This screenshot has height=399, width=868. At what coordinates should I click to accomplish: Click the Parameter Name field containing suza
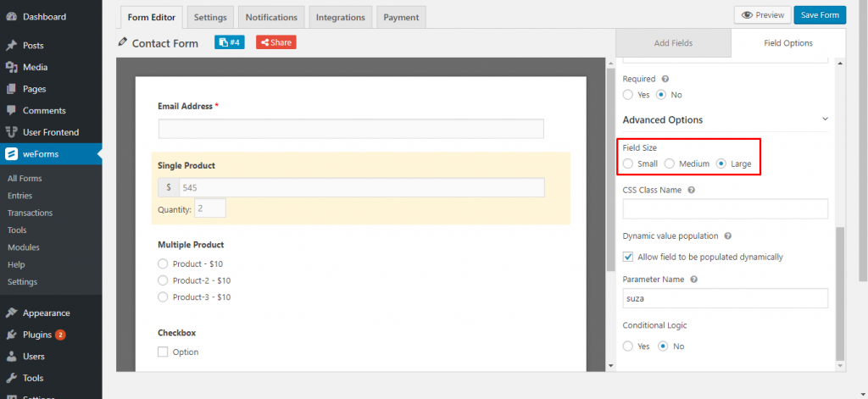pos(726,298)
